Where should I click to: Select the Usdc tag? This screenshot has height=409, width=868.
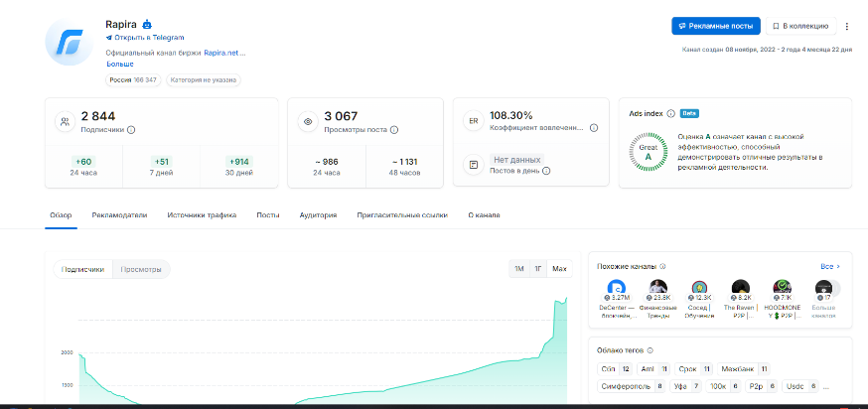[x=799, y=386]
